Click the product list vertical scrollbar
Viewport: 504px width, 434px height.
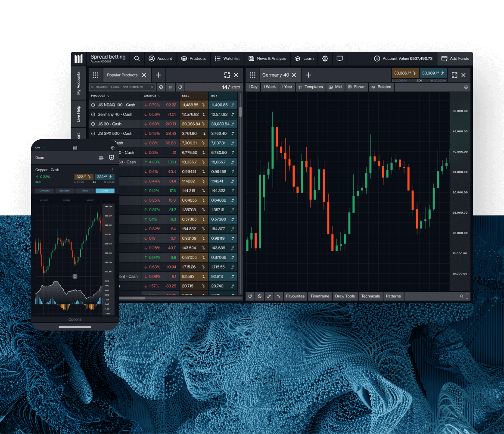click(240, 112)
